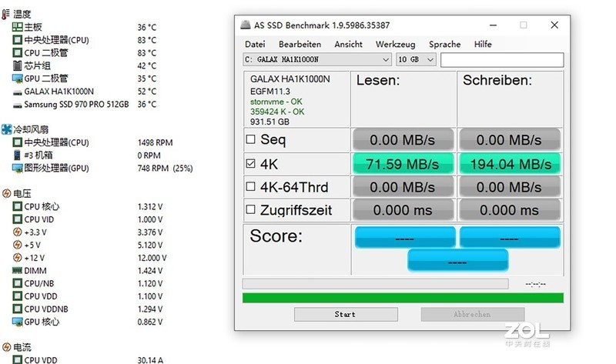
Task: Click the icon beside CPU VID
Action: (x=17, y=219)
